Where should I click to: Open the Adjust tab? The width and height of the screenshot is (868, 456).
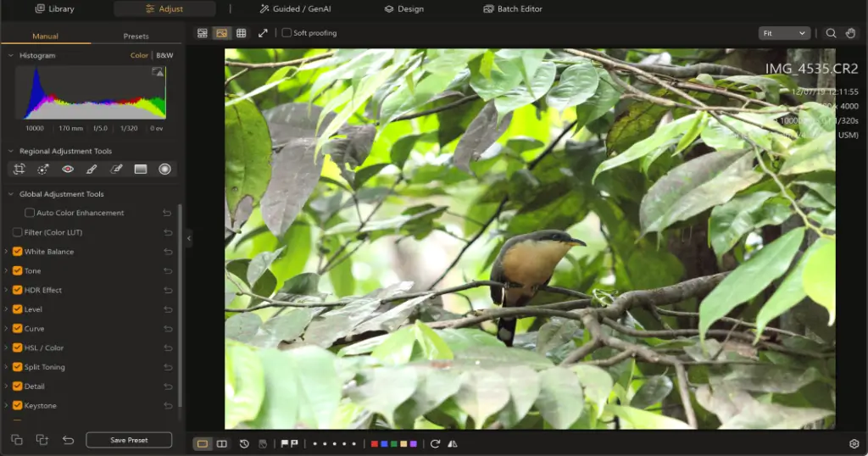tap(164, 8)
